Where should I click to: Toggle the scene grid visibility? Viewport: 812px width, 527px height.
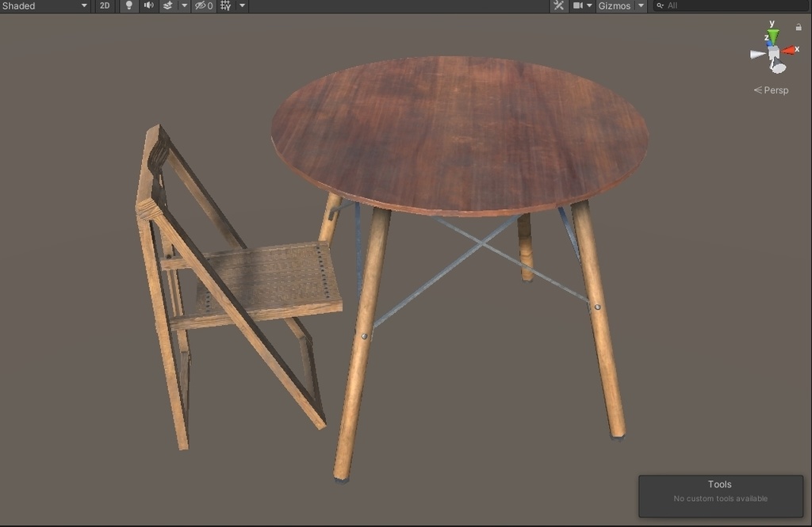click(x=224, y=6)
